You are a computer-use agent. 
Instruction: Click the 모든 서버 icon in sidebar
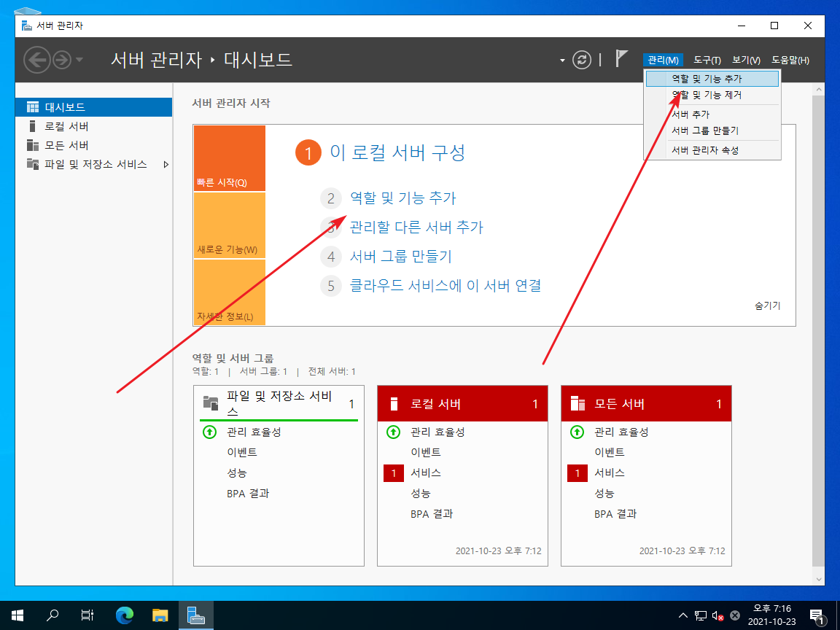(33, 145)
